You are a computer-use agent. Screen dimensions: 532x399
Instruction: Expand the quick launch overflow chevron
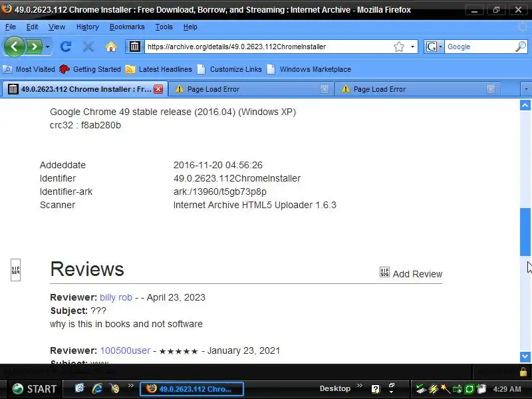coord(130,386)
